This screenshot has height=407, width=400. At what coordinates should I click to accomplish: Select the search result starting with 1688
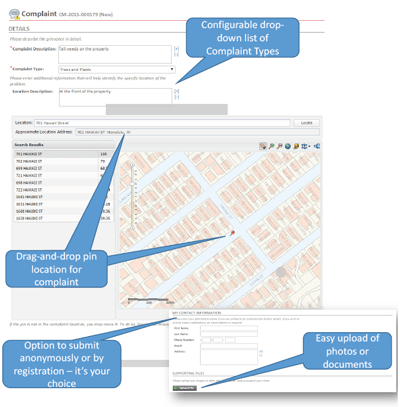(x=64, y=211)
